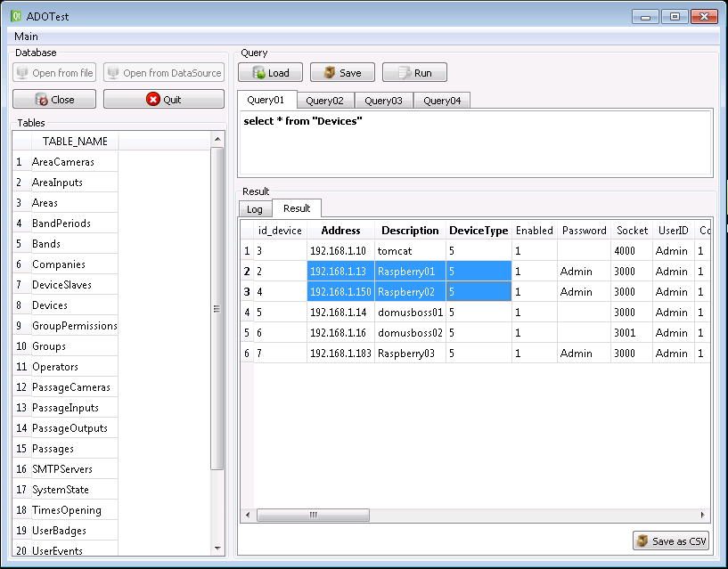Select the Raspberry01 cell
Image resolution: width=728 pixels, height=569 pixels.
tap(410, 271)
